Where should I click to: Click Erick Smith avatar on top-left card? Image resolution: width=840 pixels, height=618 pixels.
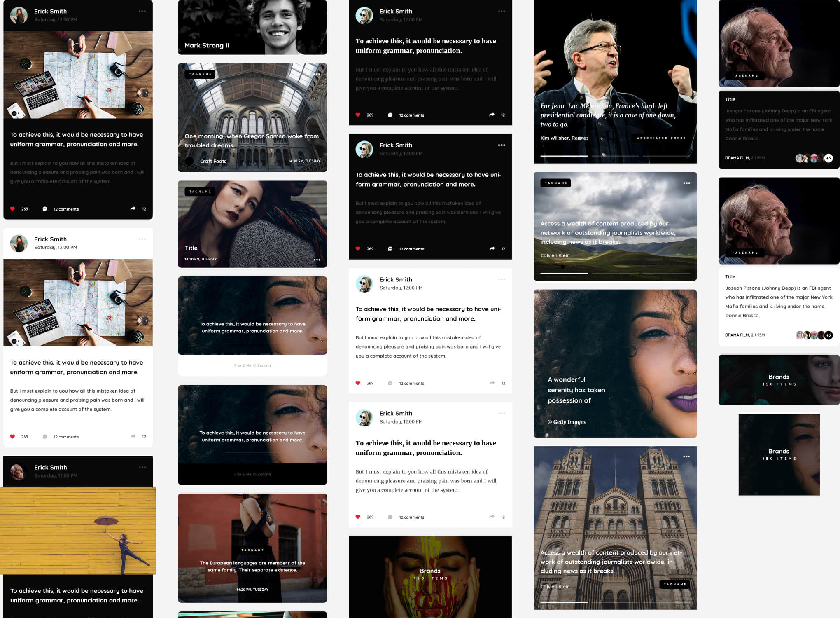click(x=19, y=15)
